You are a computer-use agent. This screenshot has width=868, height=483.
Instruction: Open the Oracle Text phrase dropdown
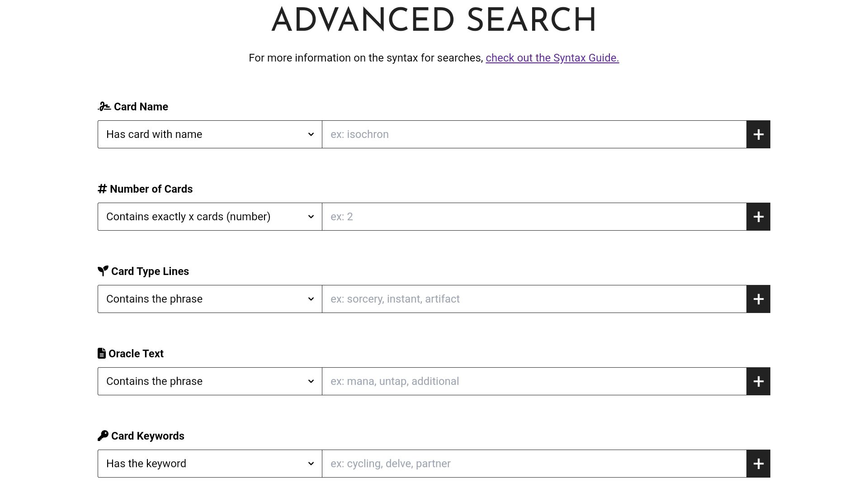click(x=210, y=381)
